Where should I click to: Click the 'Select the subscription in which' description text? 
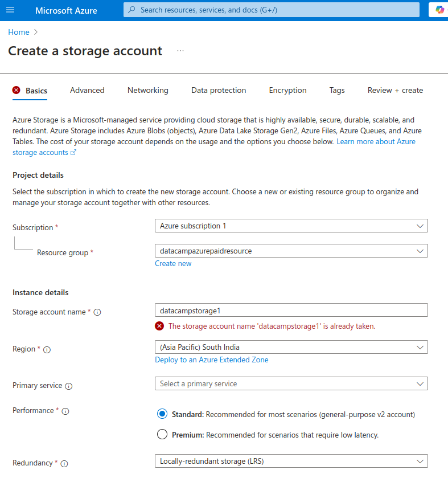click(215, 197)
